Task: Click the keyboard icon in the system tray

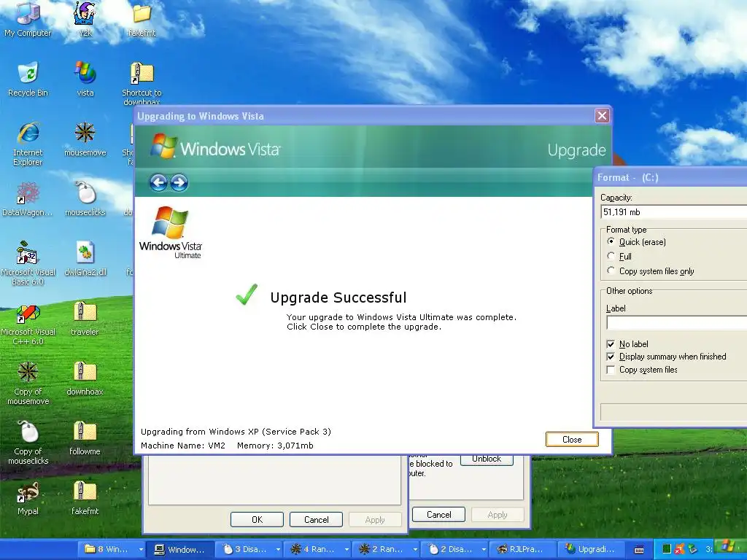Action: 639,550
